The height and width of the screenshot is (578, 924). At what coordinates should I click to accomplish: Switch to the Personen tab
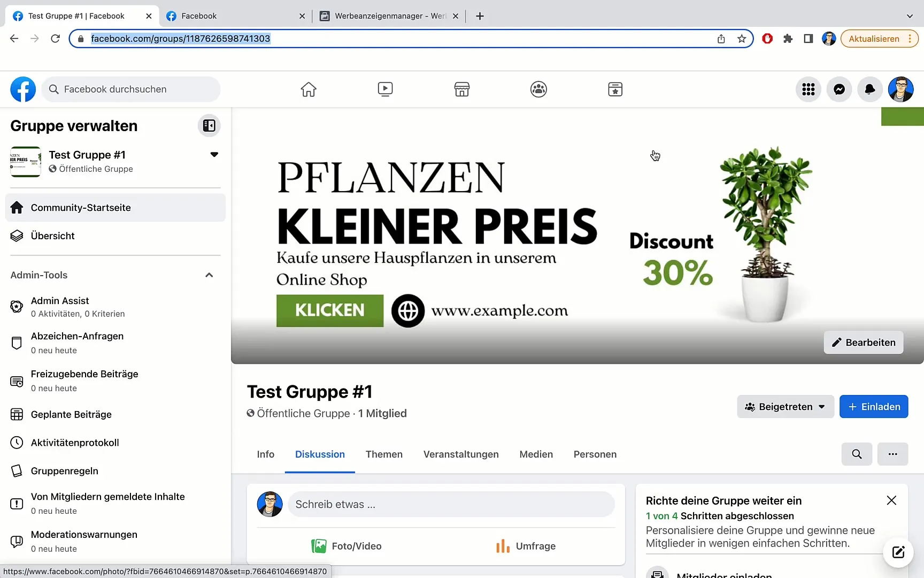tap(595, 454)
